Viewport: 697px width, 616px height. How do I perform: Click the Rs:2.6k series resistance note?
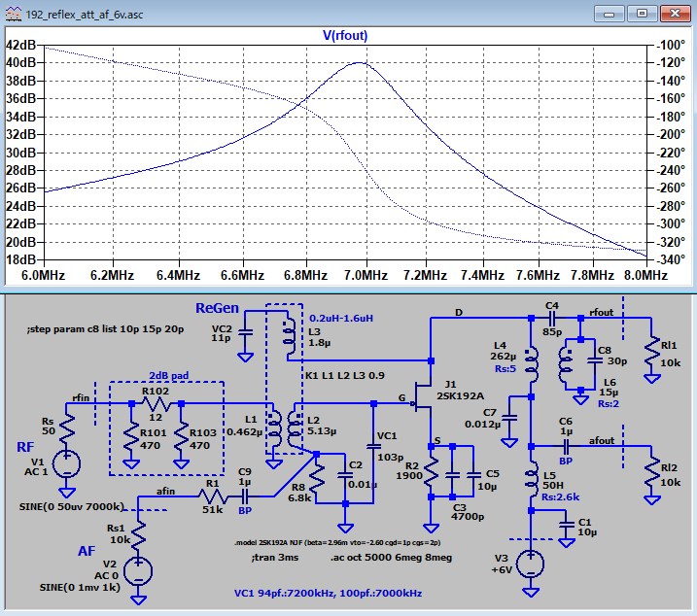561,496
